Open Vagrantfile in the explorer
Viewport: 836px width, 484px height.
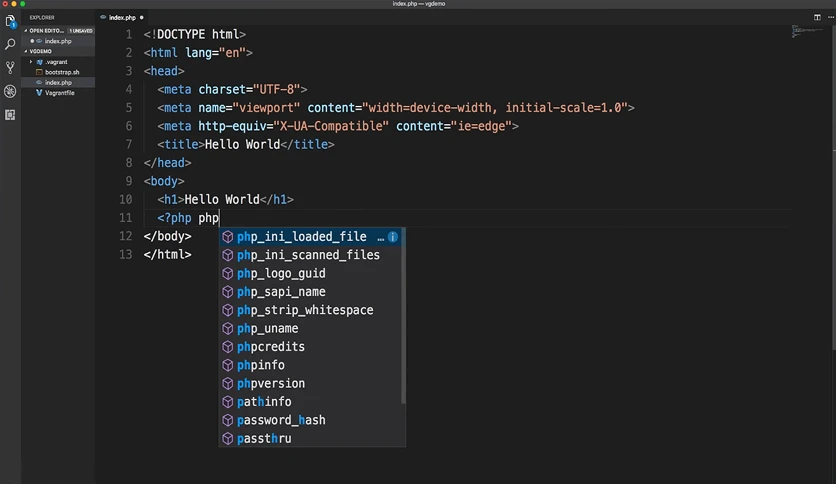(x=58, y=93)
